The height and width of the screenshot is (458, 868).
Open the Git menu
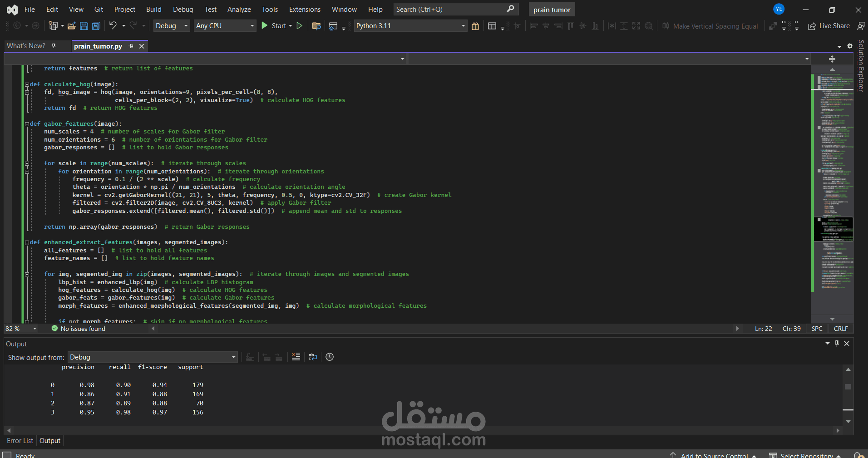(x=99, y=9)
